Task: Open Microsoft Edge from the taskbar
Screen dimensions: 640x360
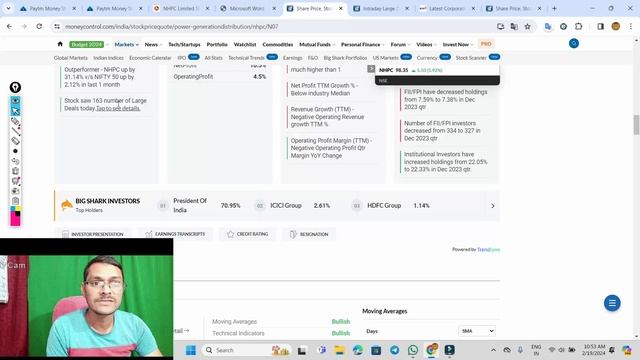Action: pyautogui.click(x=358, y=350)
